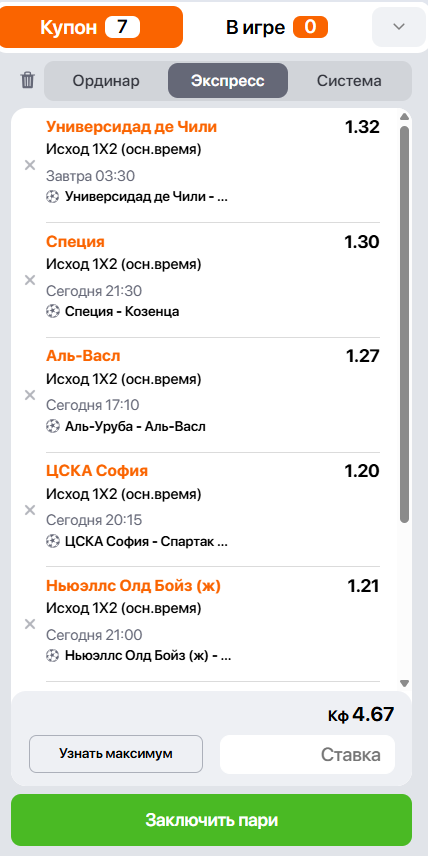Image resolution: width=428 pixels, height=856 pixels.
Task: Click the green Заключить пари button
Action: point(211,820)
